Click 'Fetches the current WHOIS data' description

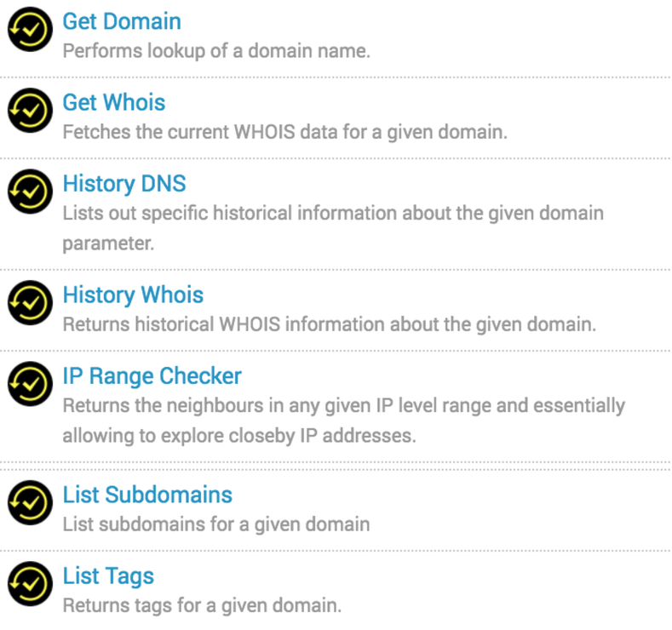coord(285,132)
